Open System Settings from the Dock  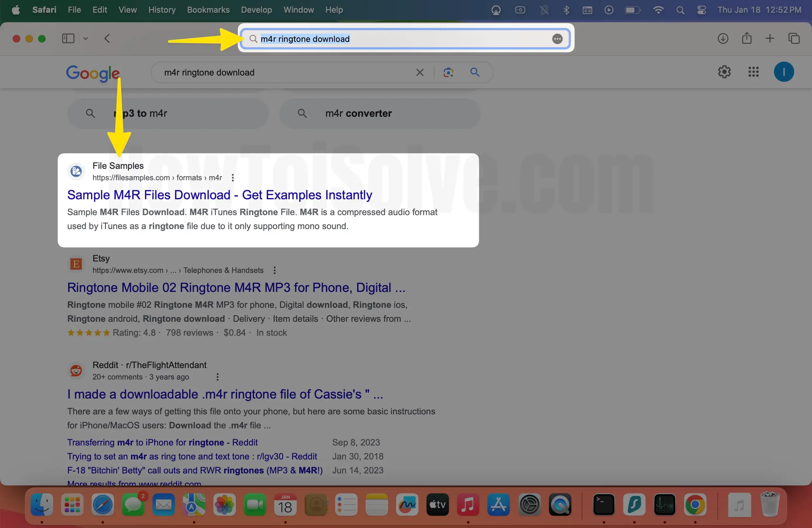pos(529,505)
